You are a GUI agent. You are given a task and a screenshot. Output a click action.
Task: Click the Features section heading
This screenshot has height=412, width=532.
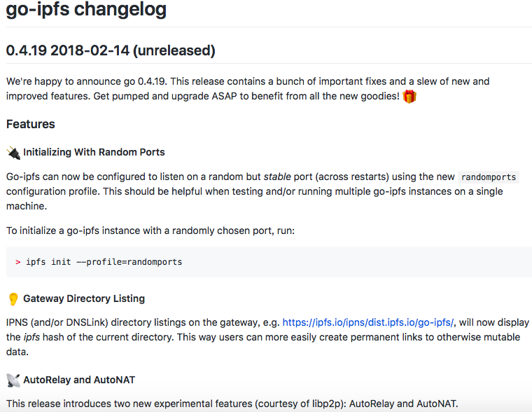(x=31, y=124)
